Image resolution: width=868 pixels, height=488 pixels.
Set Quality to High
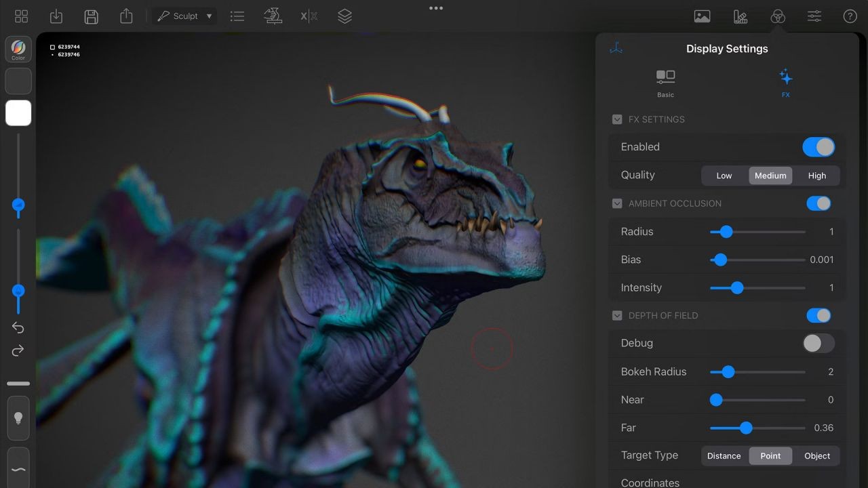pos(816,176)
